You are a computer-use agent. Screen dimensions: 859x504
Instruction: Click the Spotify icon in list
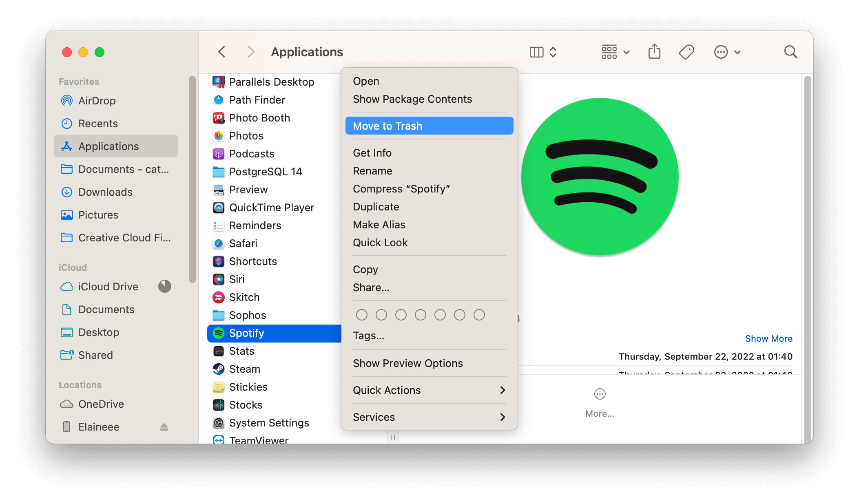(x=219, y=333)
